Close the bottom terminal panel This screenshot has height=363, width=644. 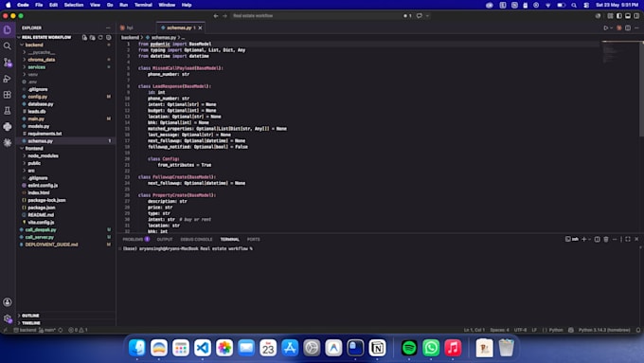coord(636,239)
